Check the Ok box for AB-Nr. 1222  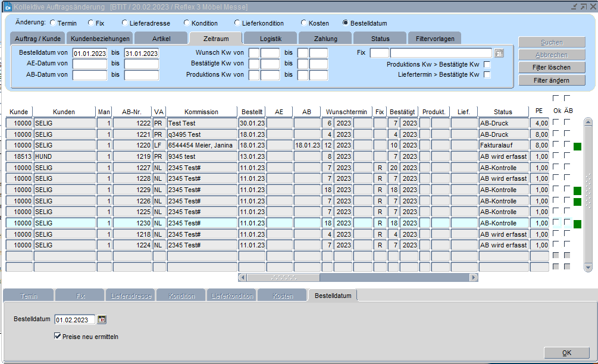click(x=556, y=123)
